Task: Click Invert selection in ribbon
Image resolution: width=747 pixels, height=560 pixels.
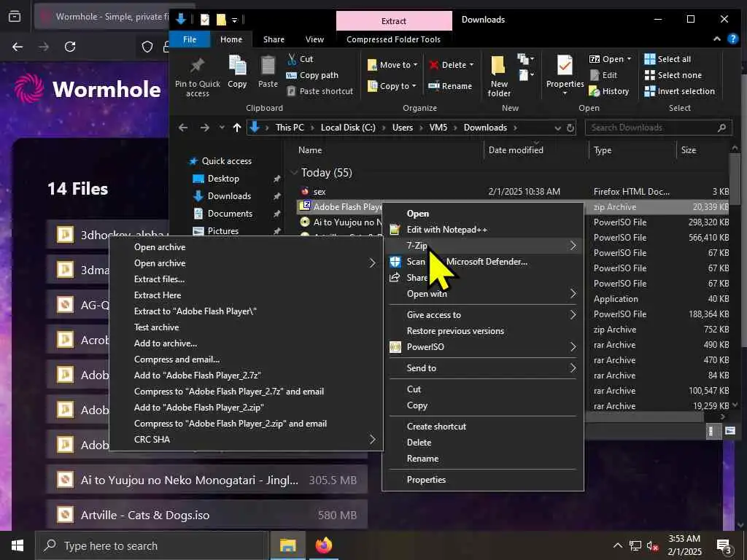Action: coord(679,91)
